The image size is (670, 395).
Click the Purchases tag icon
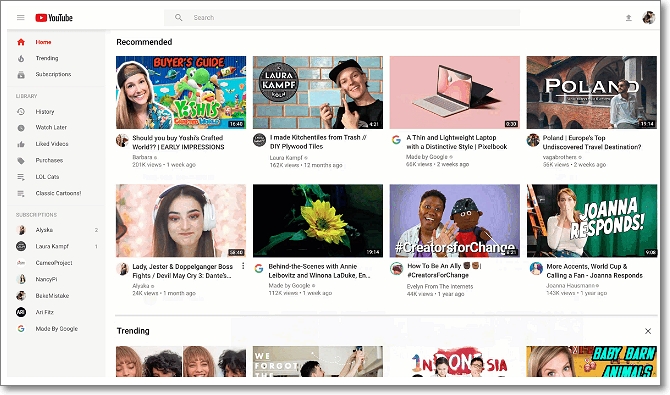coord(21,161)
